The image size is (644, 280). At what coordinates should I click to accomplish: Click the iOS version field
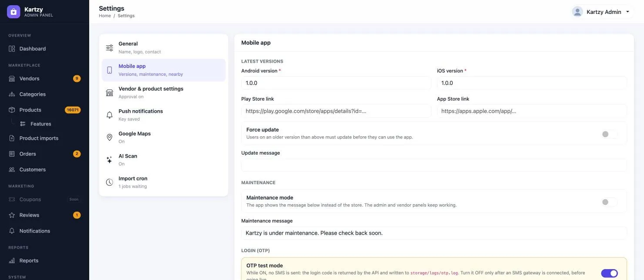tap(532, 83)
